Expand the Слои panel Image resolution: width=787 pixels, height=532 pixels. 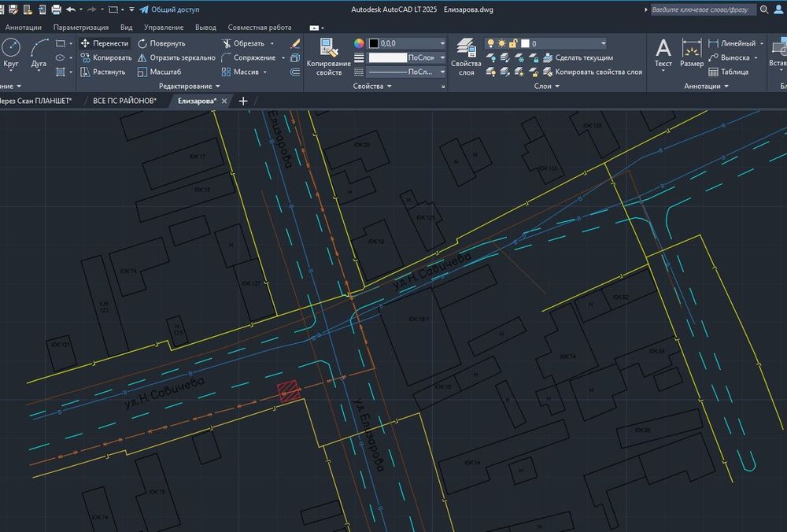click(547, 87)
